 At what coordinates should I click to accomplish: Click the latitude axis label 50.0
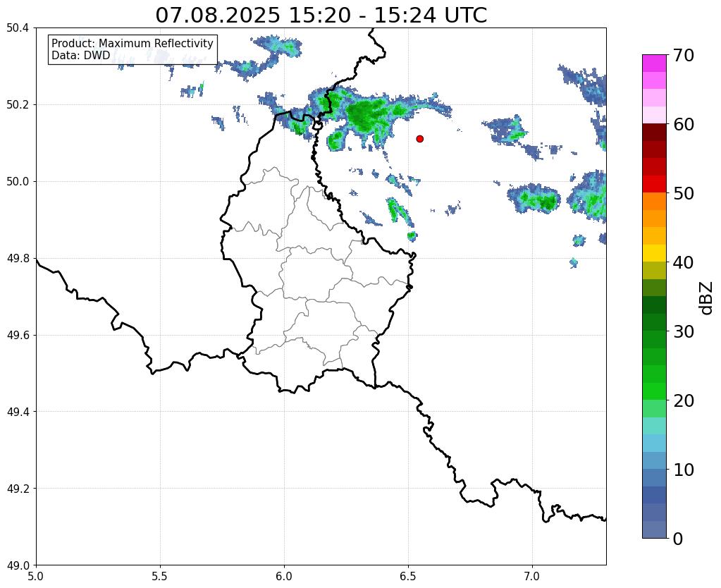click(18, 182)
